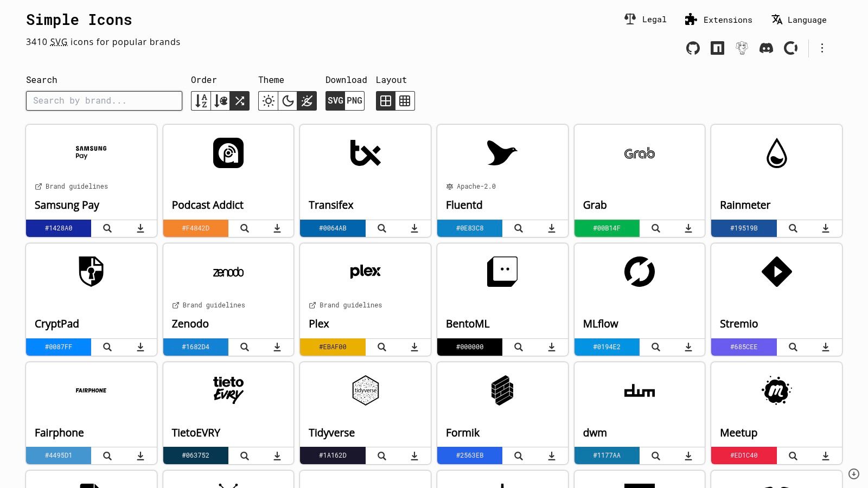Open the Language selector
This screenshot has width=868, height=488.
click(798, 20)
